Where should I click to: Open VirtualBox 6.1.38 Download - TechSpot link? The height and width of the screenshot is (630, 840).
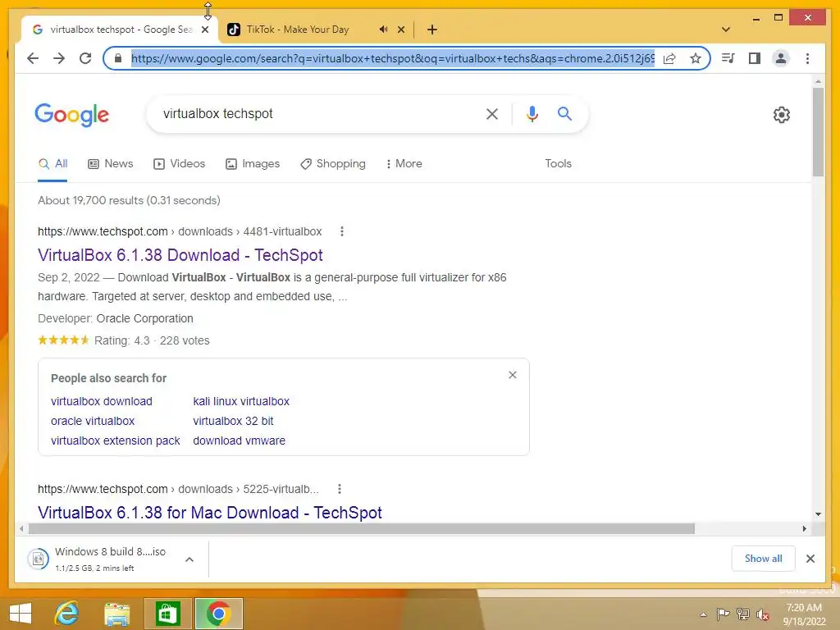pos(180,255)
